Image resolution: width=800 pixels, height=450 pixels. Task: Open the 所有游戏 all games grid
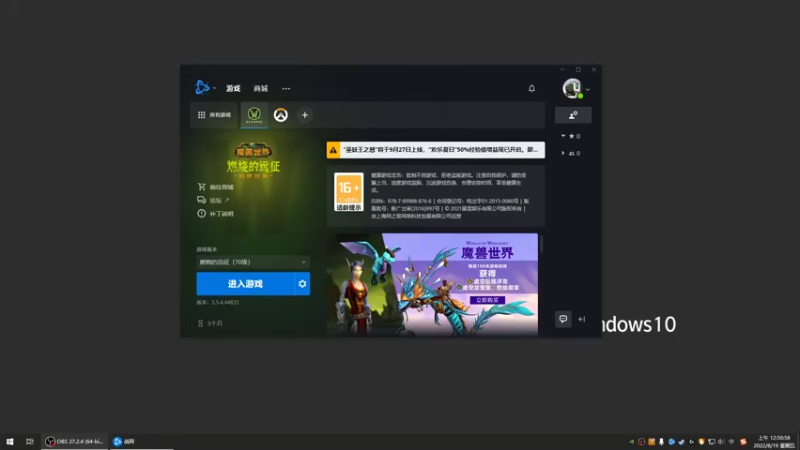click(x=214, y=115)
